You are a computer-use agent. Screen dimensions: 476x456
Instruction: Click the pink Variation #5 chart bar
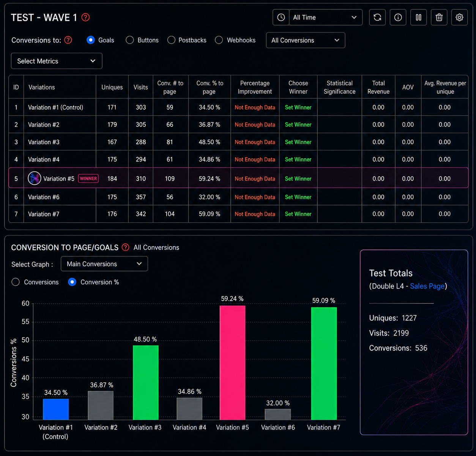pyautogui.click(x=232, y=363)
